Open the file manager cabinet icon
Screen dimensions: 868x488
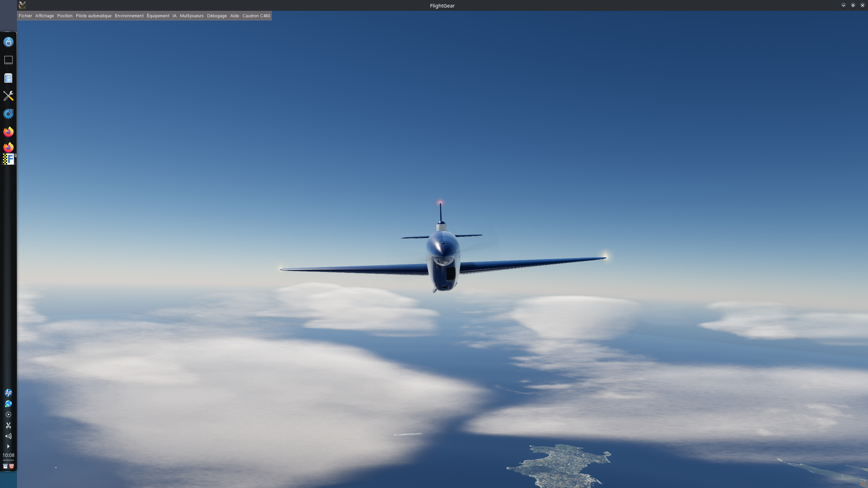(x=8, y=78)
